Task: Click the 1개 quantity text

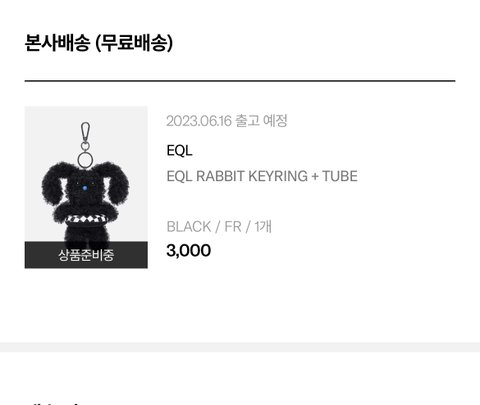Action: [x=263, y=227]
